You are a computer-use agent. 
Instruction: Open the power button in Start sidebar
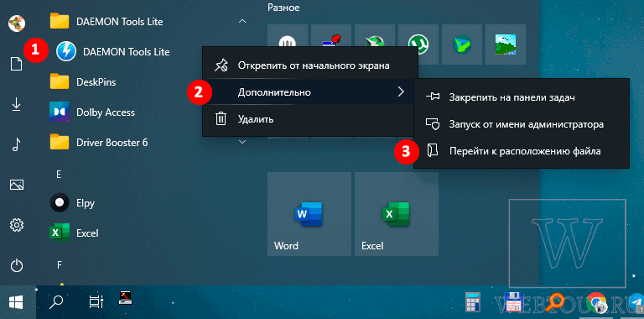point(17,266)
